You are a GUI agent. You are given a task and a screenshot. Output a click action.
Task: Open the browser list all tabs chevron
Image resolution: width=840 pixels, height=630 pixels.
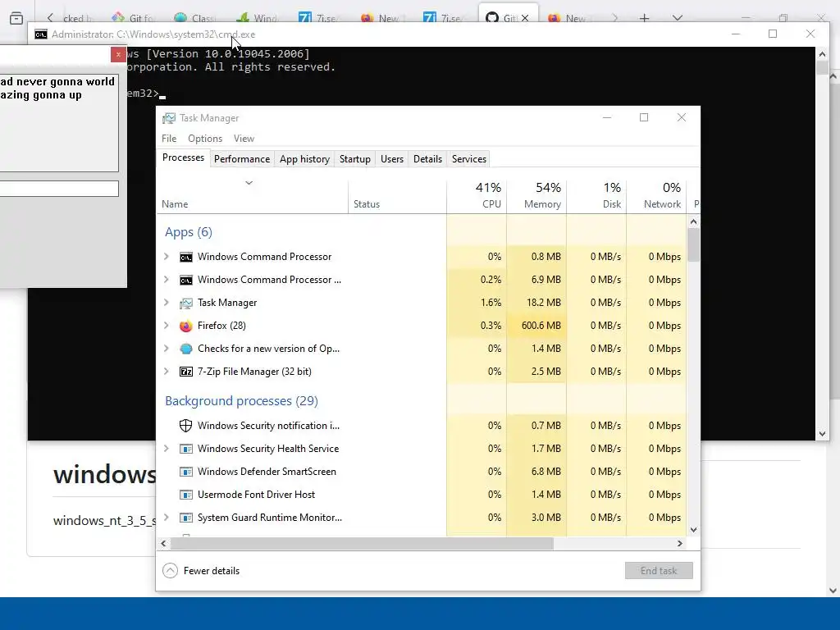pos(678,18)
